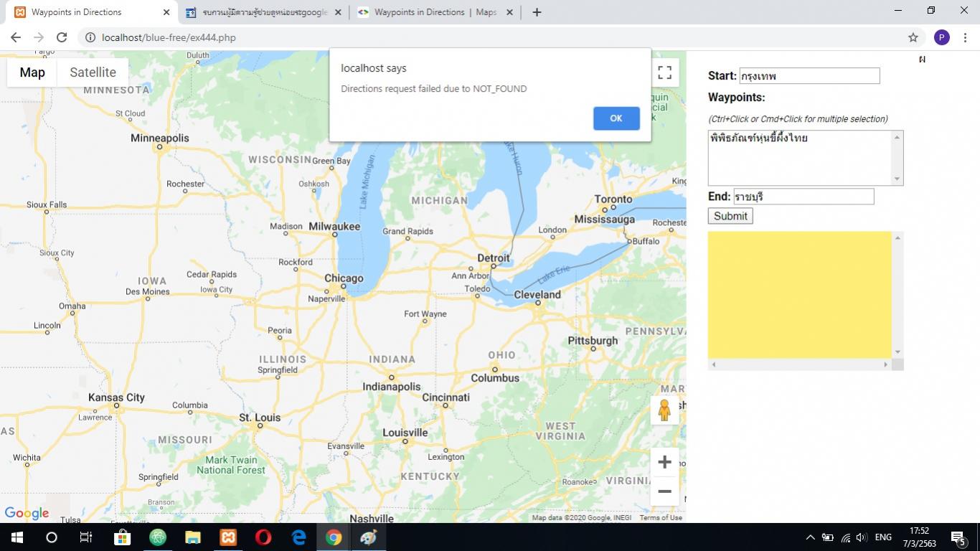View site information icon in address bar

(90, 37)
